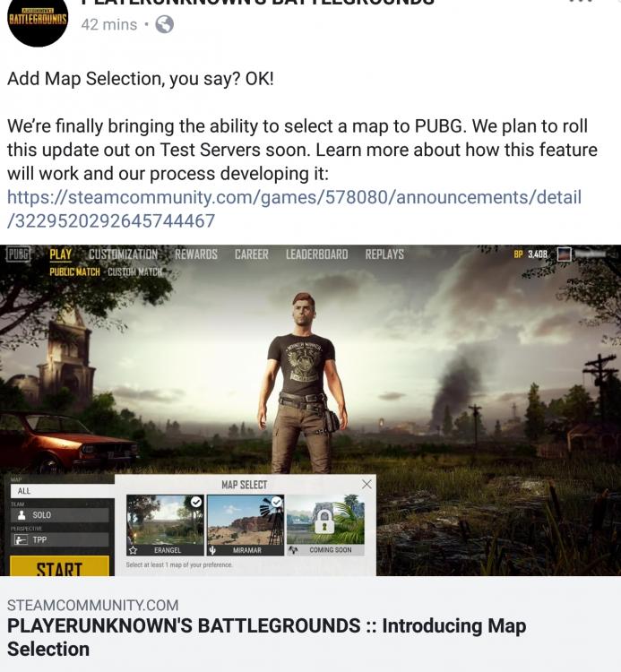621x672 pixels.
Task: Click the solo player icon in Team
Action: (22, 514)
